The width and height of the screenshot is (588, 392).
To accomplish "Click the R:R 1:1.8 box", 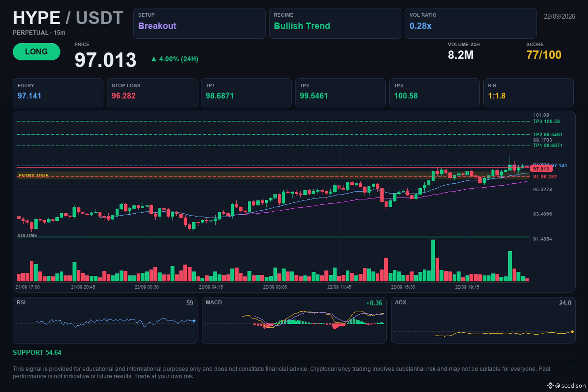I will click(x=528, y=93).
